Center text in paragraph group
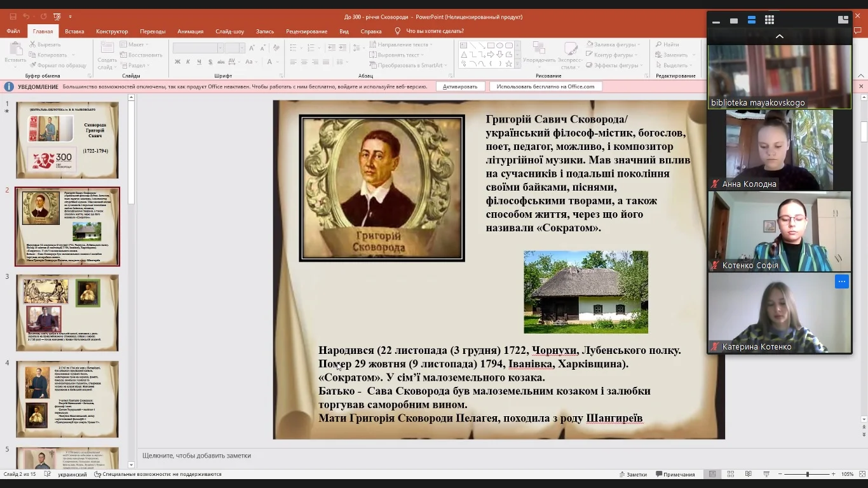Viewport: 868px width, 488px height. point(304,62)
